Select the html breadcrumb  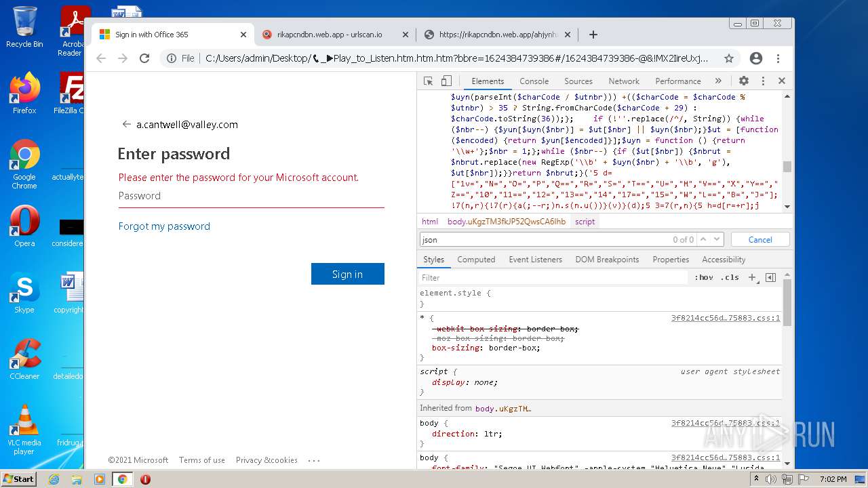click(x=430, y=222)
